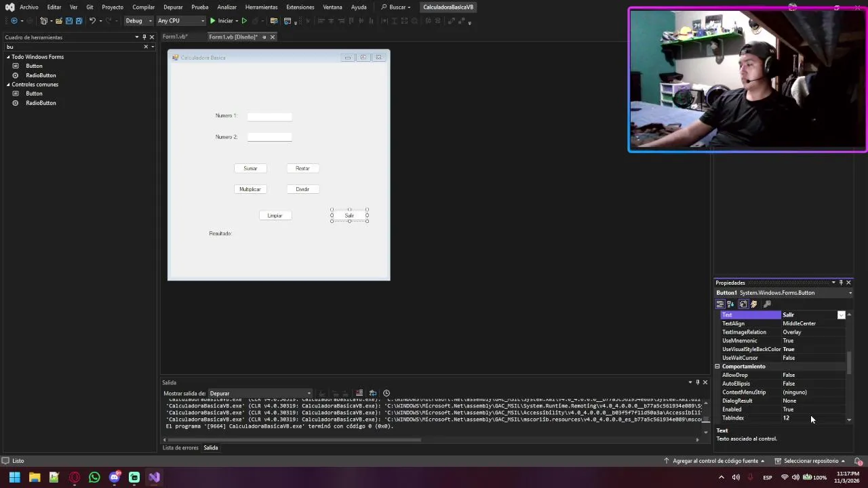The image size is (868, 488).
Task: Open Iniciar dropdown arrow
Action: pyautogui.click(x=237, y=21)
